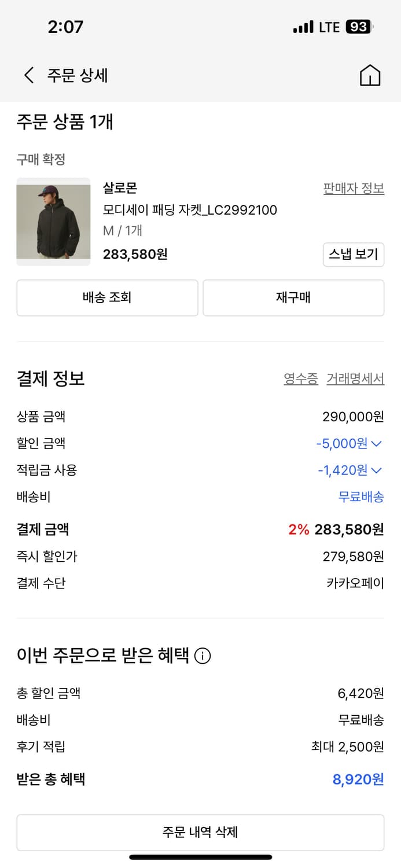The width and height of the screenshot is (401, 868).
Task: Open the 영수증 receipt link
Action: click(x=300, y=378)
